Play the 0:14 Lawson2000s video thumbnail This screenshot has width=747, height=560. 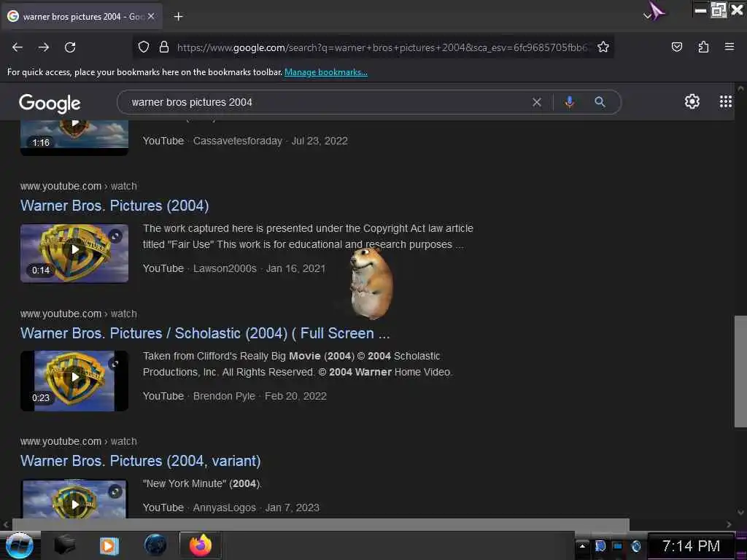click(x=74, y=253)
